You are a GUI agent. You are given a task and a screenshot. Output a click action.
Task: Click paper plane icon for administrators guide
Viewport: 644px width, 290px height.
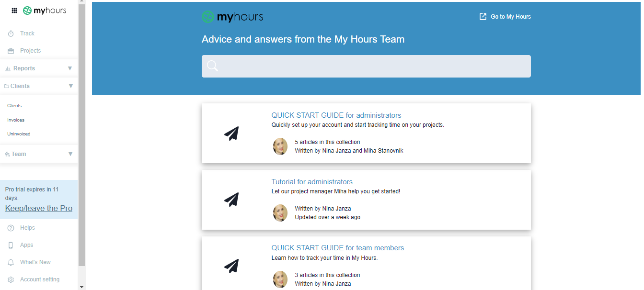pos(231,134)
